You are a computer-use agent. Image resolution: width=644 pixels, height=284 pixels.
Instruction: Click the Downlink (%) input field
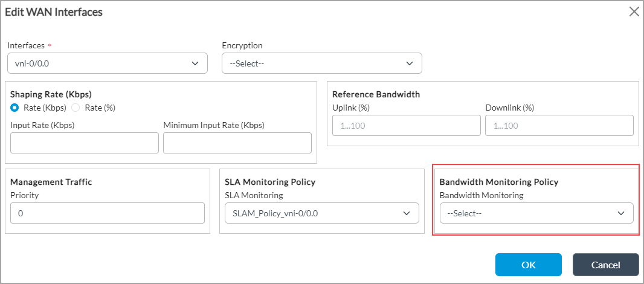[x=559, y=126]
